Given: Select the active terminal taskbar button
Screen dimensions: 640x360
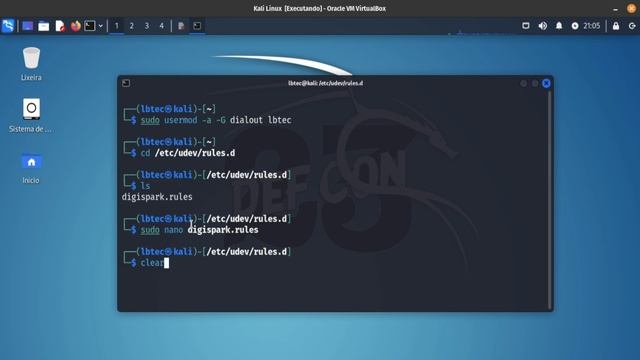Looking at the screenshot, I should 197,26.
